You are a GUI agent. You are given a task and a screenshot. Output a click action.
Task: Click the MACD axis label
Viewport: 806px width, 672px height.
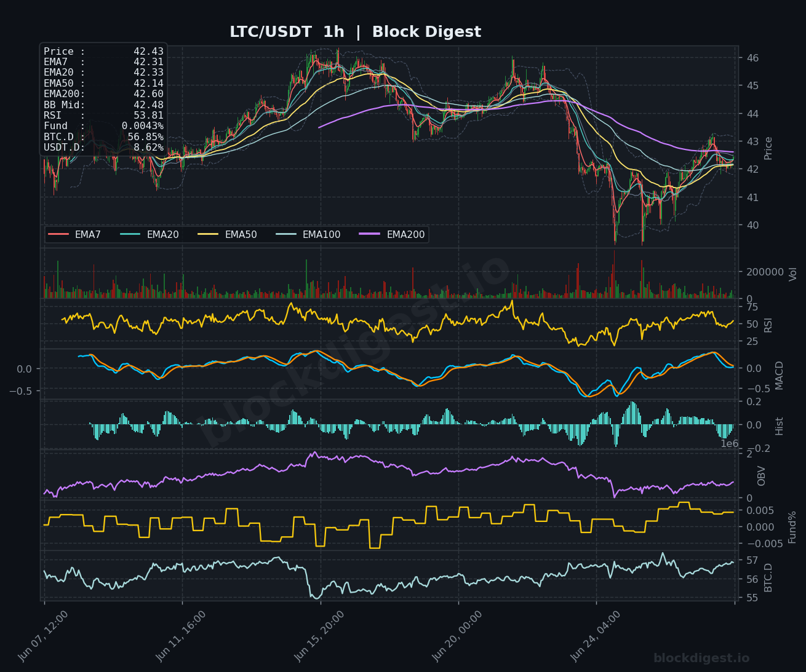click(x=780, y=376)
